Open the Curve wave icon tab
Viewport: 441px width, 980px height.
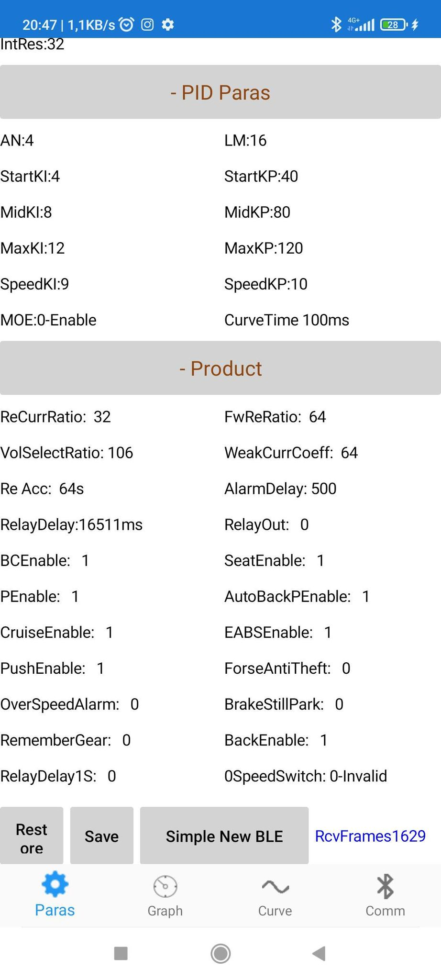tap(275, 887)
